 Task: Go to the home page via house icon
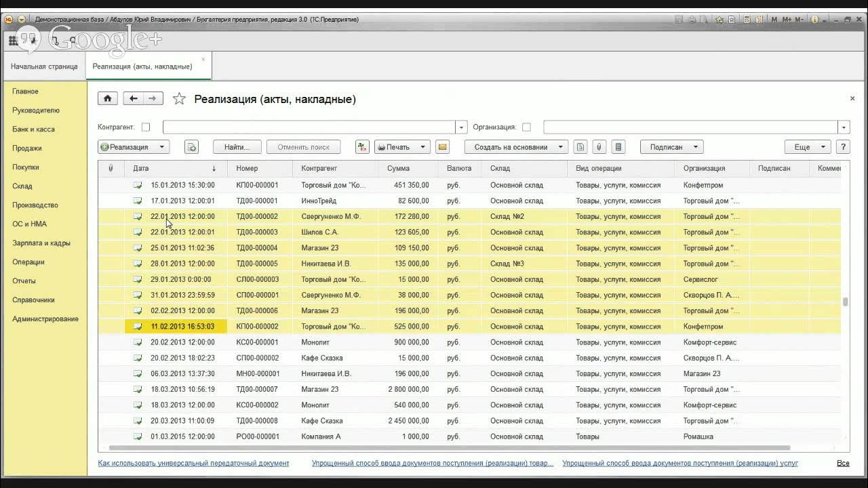(x=108, y=98)
